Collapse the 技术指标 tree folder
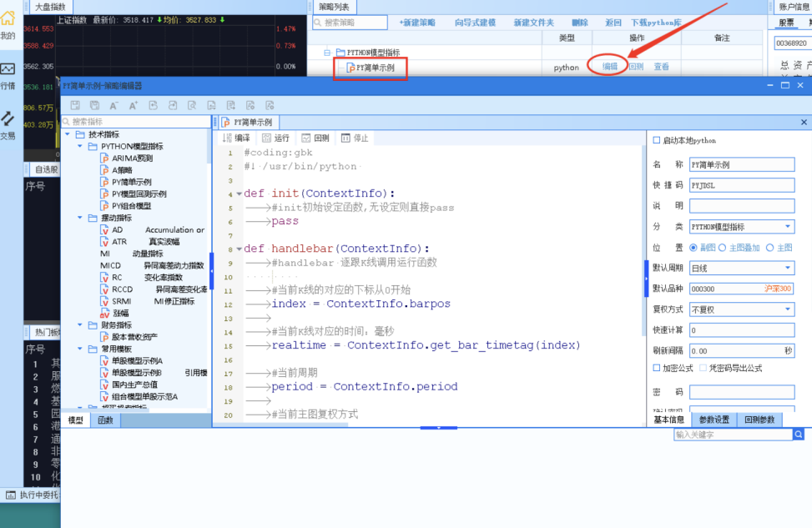The image size is (812, 528). (68, 134)
